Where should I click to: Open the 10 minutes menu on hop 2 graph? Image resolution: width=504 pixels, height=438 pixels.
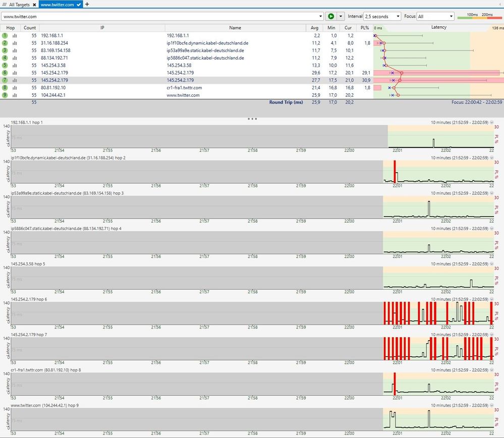tap(491, 158)
